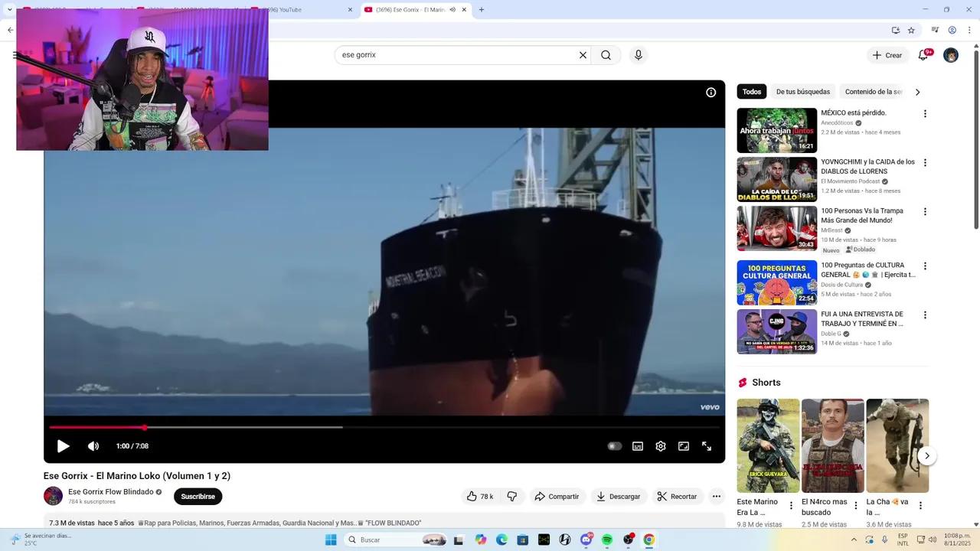Click the red progress scrubber dot
The width and height of the screenshot is (980, 551).
tap(144, 427)
